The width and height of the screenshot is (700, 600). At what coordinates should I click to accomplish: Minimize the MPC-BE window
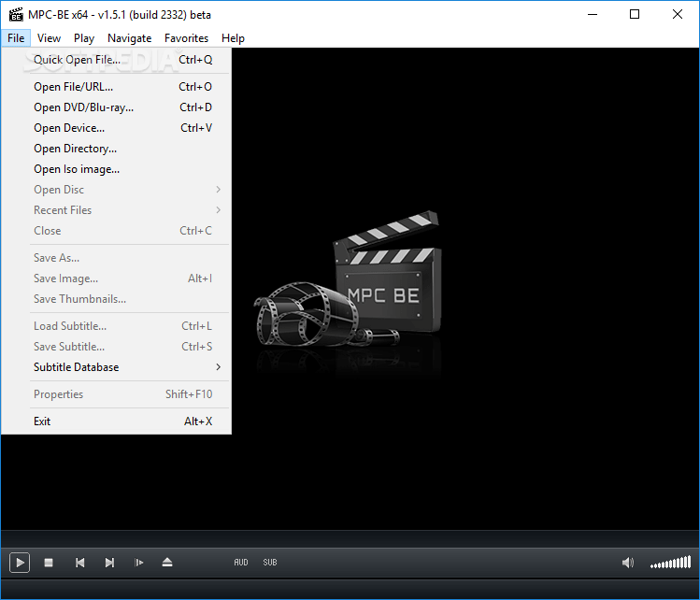coord(593,15)
